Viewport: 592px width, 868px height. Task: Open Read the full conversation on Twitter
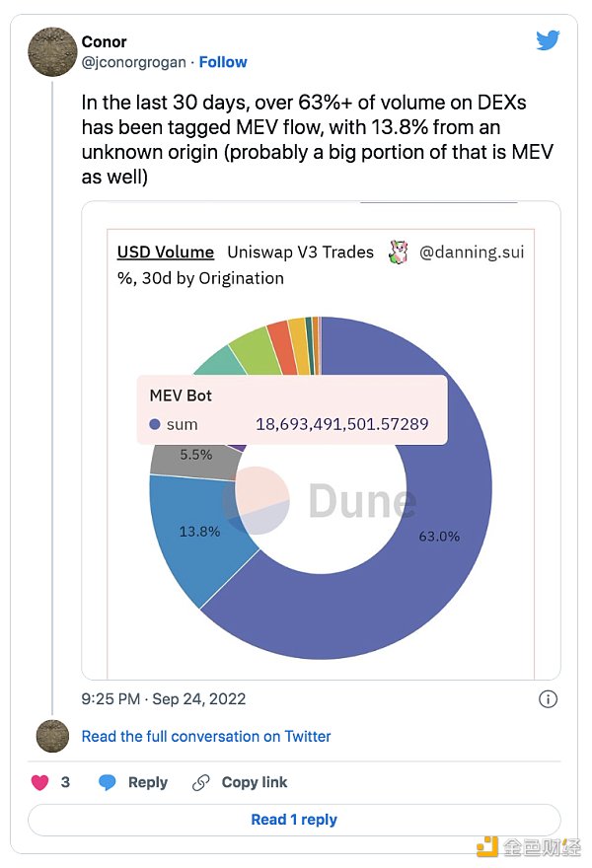point(206,736)
